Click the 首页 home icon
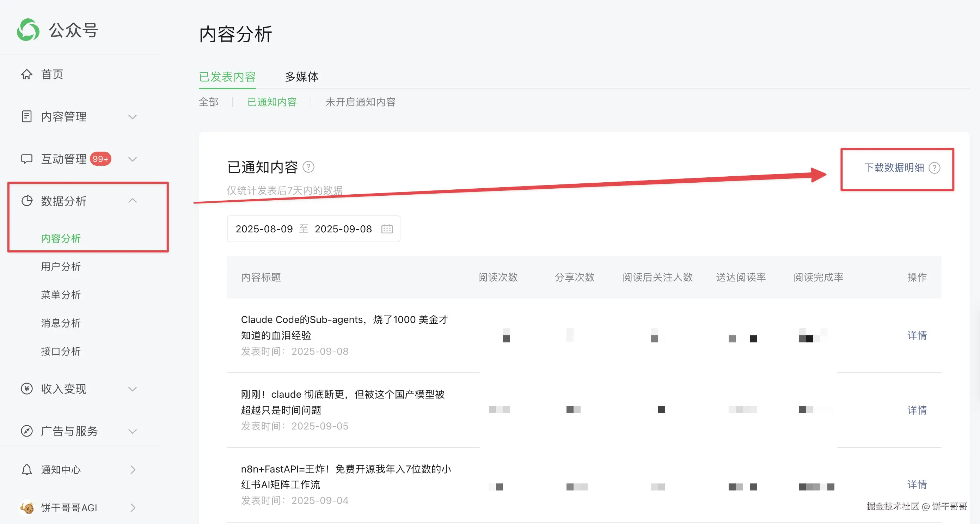 [27, 74]
